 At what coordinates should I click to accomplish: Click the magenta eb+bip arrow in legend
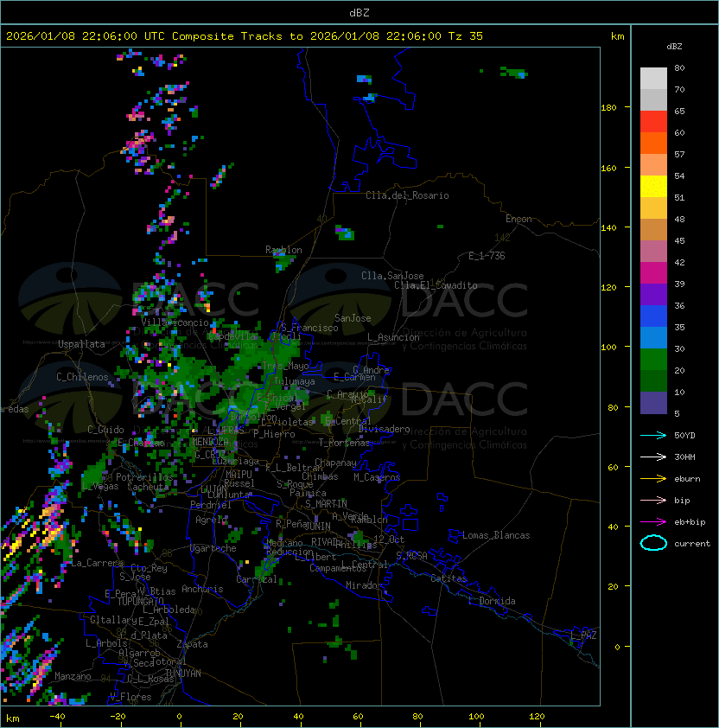[x=653, y=522]
